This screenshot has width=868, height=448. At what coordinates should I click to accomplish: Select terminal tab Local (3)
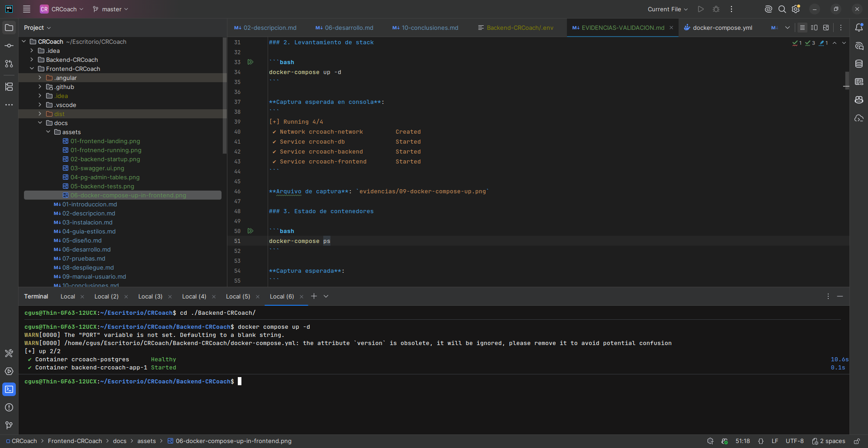click(x=151, y=296)
